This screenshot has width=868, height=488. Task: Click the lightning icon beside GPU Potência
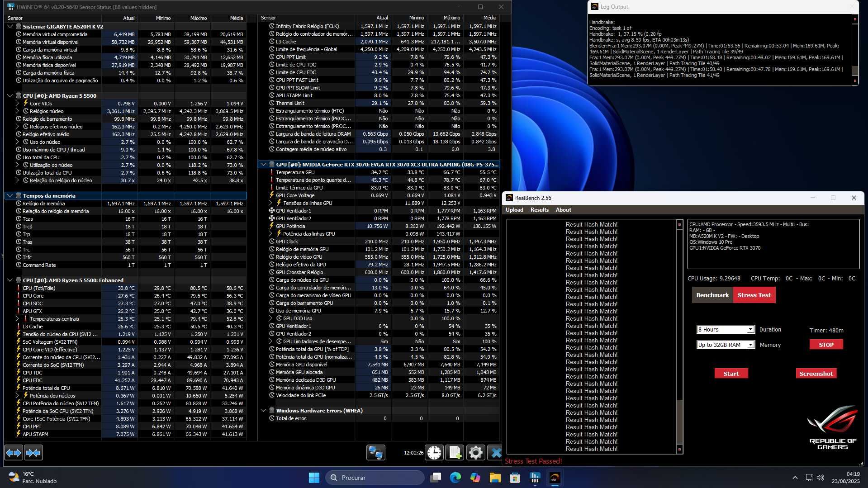tap(272, 226)
